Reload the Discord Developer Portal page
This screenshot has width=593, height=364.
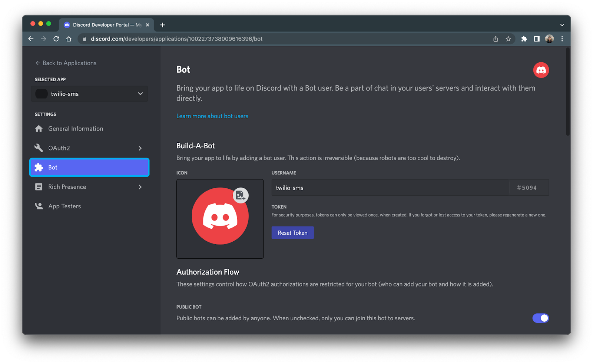point(56,39)
